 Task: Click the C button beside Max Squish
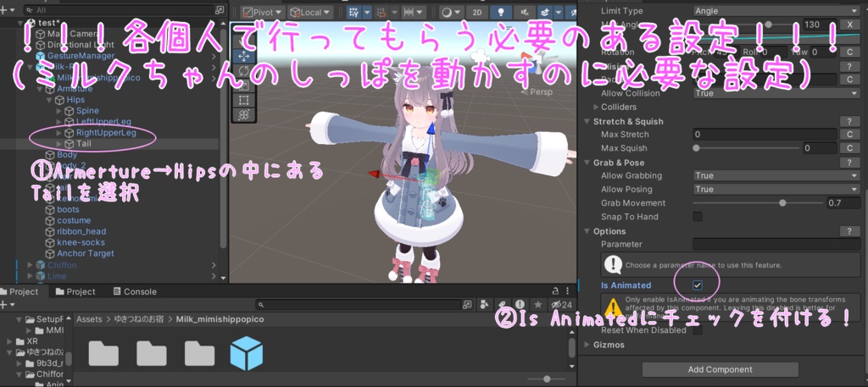coord(849,148)
